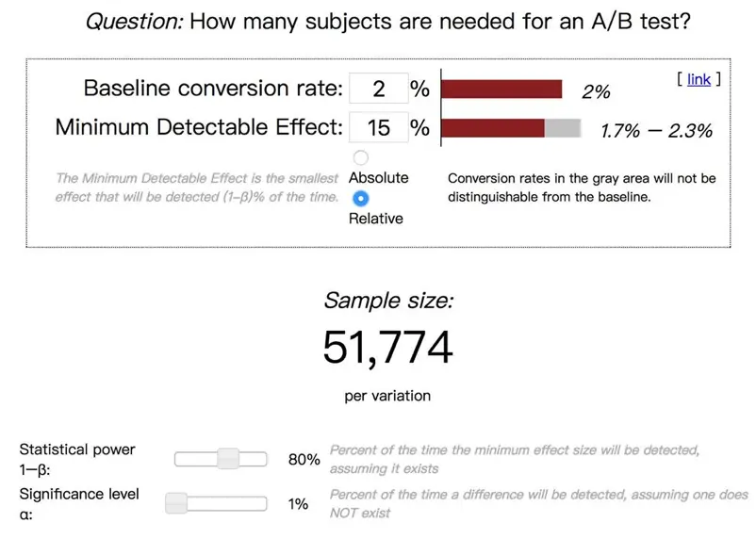Click the 51,774 sample size number
Screen dimensions: 756x539
388,347
